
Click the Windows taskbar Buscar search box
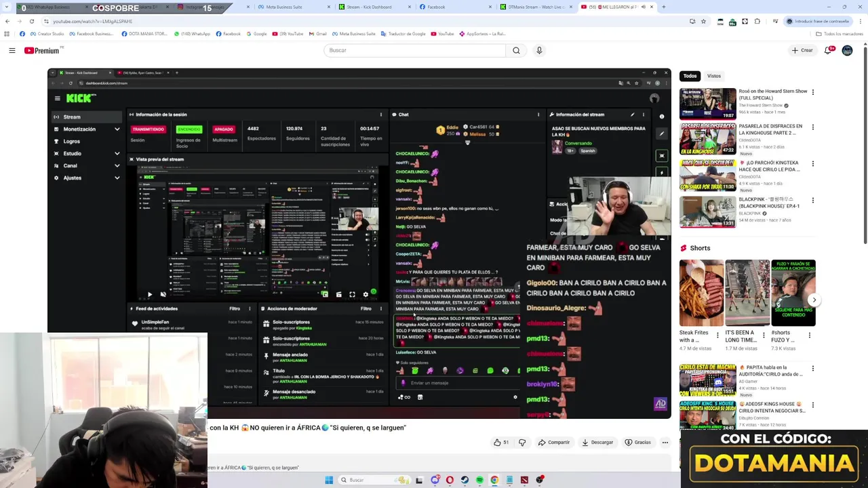point(375,480)
